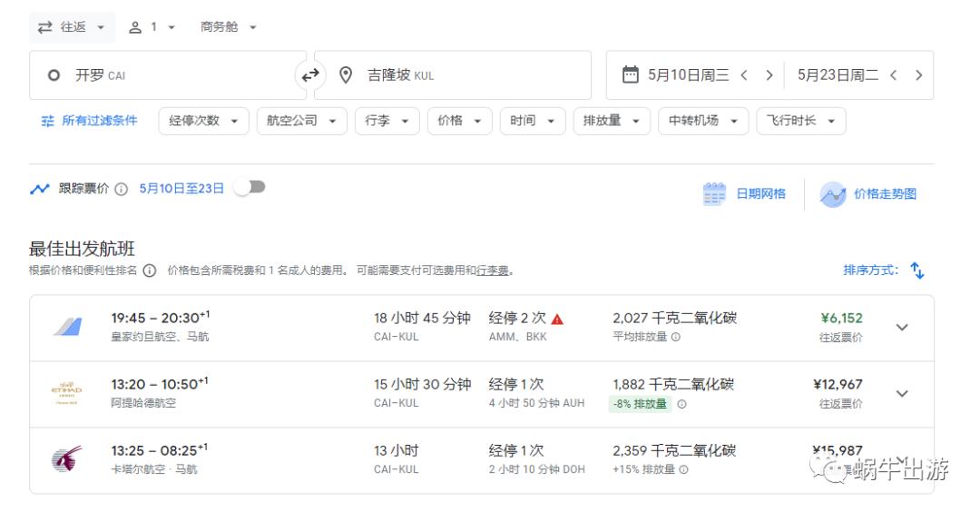This screenshot has width=980, height=512.
Task: Click the Royal Jordanian airline logo
Action: coord(67,326)
